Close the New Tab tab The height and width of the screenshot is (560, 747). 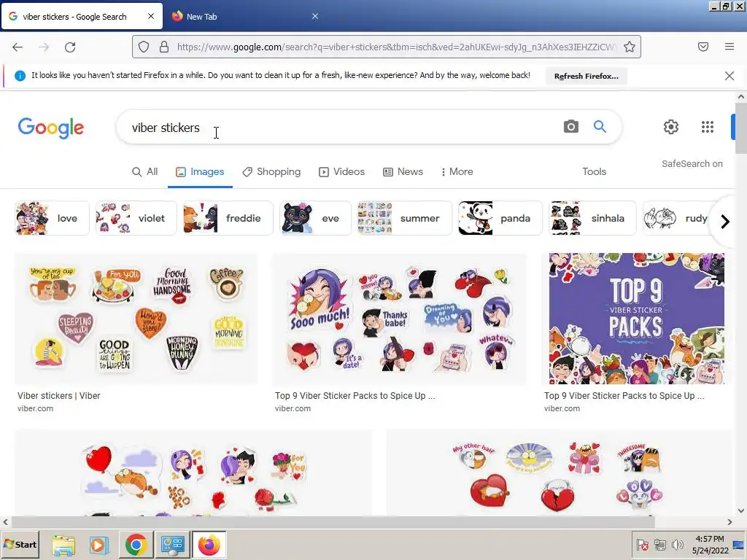pos(315,16)
